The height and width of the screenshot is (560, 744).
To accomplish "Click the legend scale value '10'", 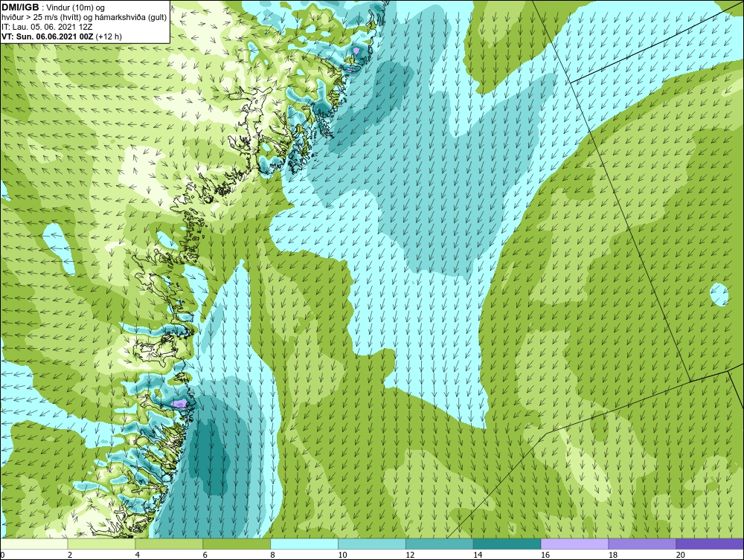I will (x=342, y=555).
